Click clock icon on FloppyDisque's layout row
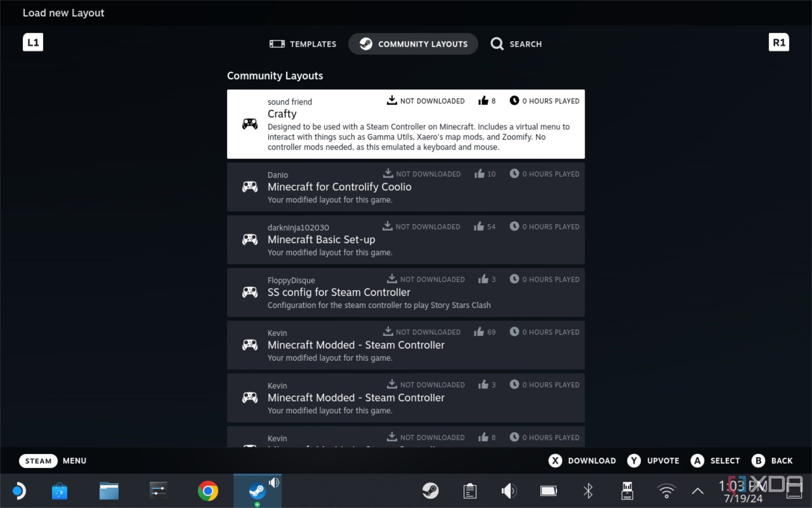Image resolution: width=812 pixels, height=508 pixels. click(x=514, y=279)
